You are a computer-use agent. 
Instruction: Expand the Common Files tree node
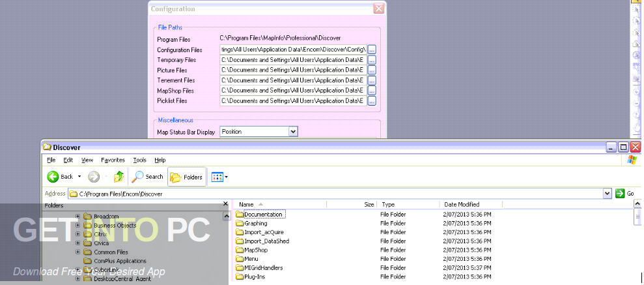click(x=77, y=252)
